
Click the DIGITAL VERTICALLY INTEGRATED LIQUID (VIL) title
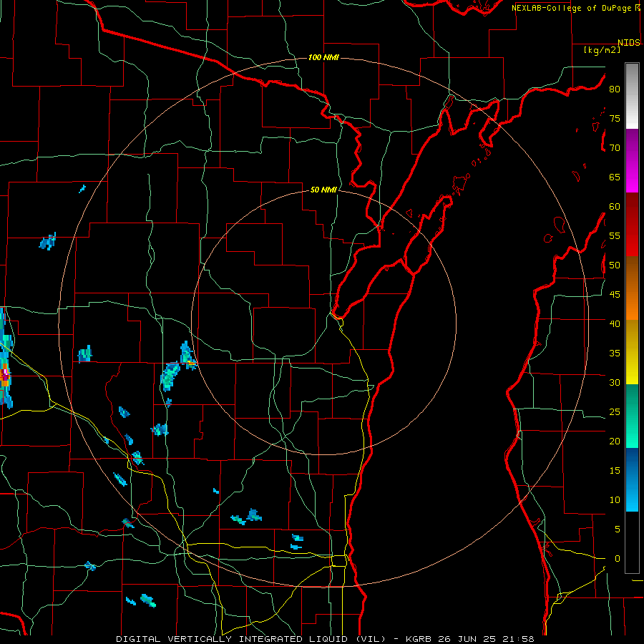[251, 639]
